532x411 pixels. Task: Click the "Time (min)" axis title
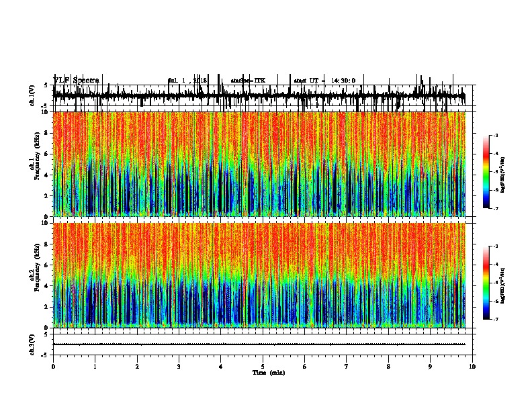(x=269, y=373)
